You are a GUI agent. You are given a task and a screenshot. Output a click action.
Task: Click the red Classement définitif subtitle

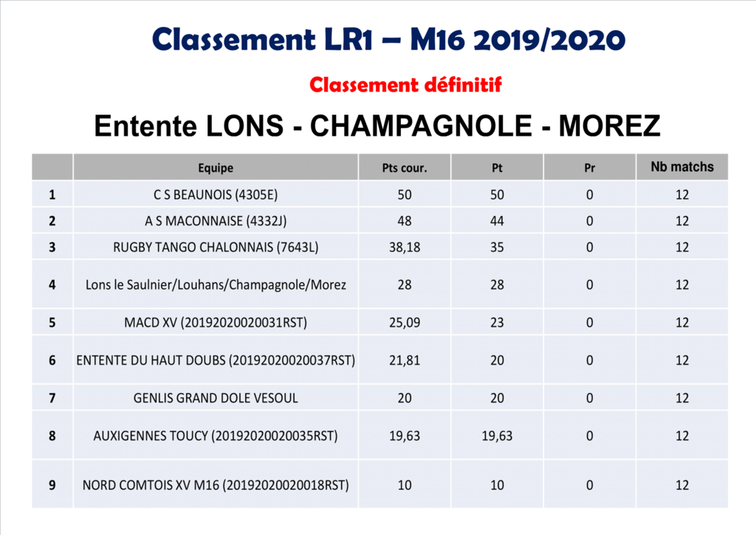(405, 85)
